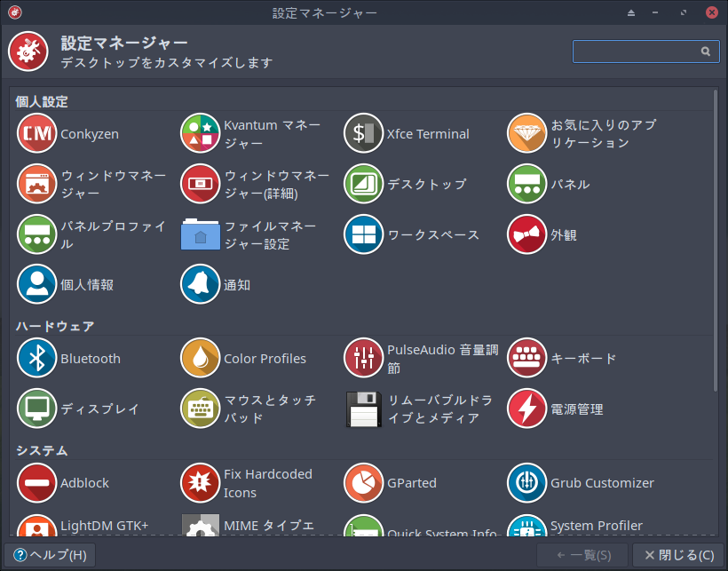Open the キーボード settings icon

tap(527, 359)
